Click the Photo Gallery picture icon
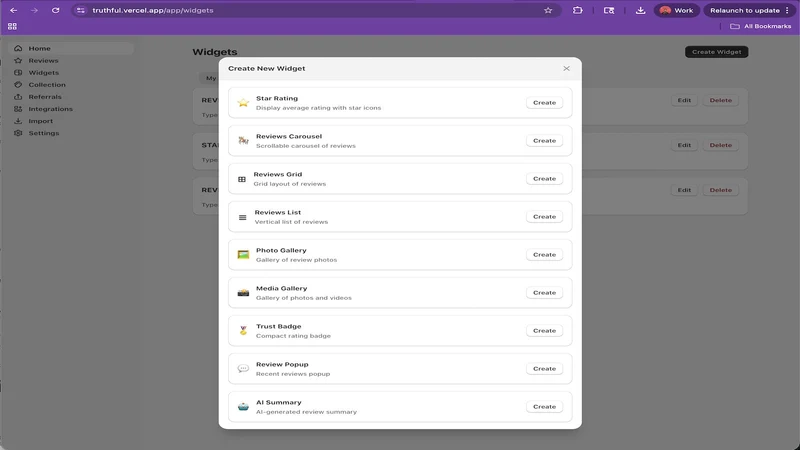Screen dimensions: 800x450 (x=243, y=255)
